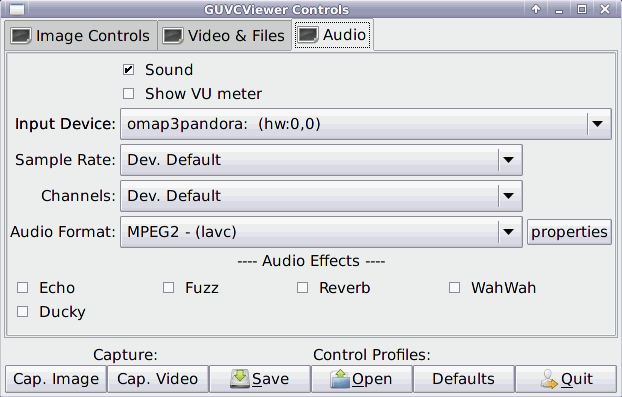Expand the Channels combo box

click(x=321, y=196)
